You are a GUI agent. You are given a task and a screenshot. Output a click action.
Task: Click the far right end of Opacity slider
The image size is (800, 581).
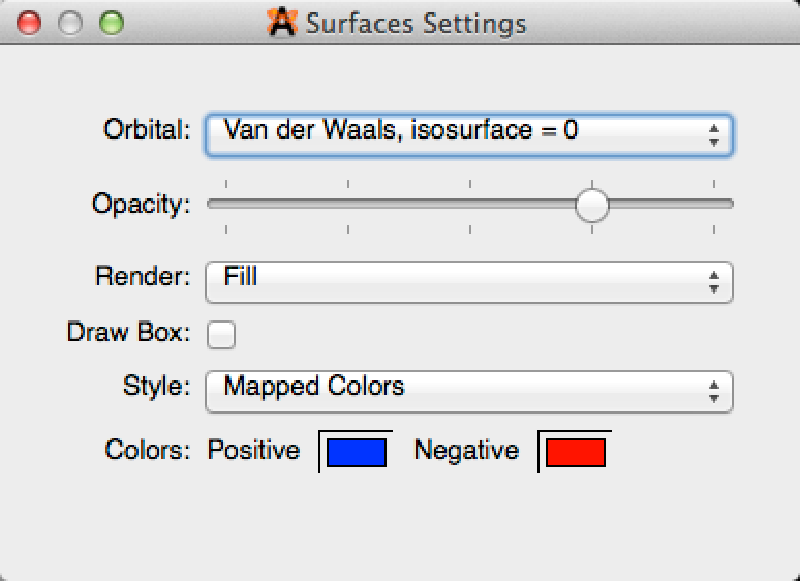(729, 204)
